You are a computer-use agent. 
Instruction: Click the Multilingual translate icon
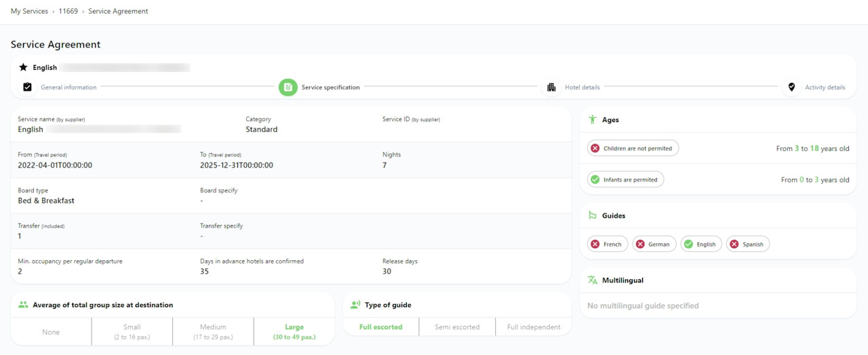(593, 280)
